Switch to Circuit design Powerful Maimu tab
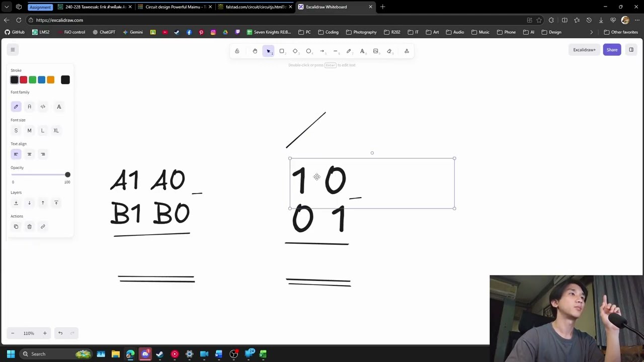 point(174,7)
